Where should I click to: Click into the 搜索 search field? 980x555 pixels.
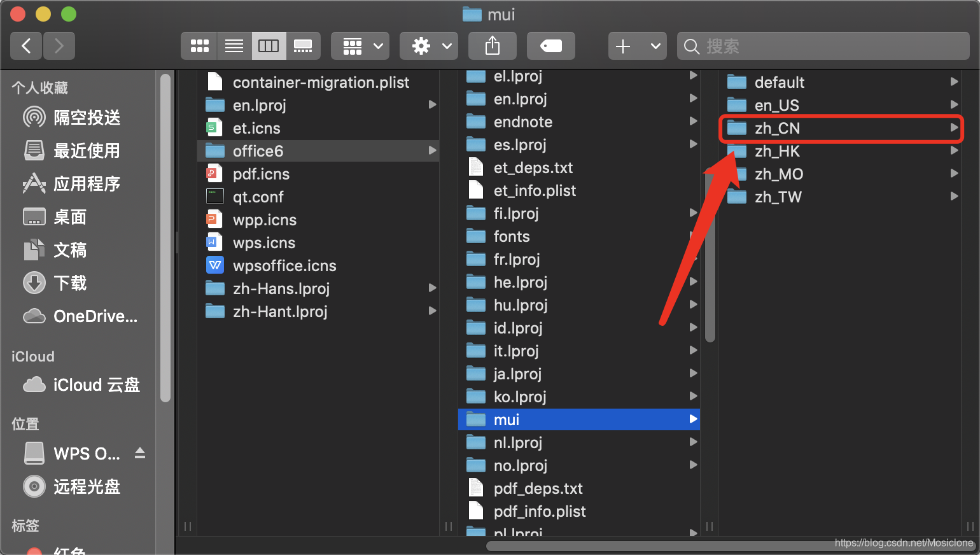click(x=823, y=46)
